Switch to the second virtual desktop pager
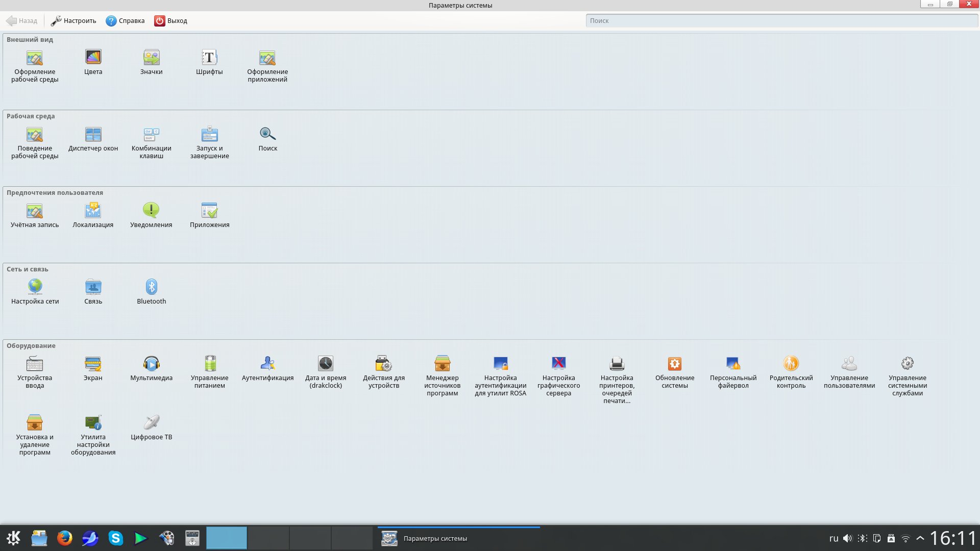Screen dimensions: 980x551 [268, 538]
